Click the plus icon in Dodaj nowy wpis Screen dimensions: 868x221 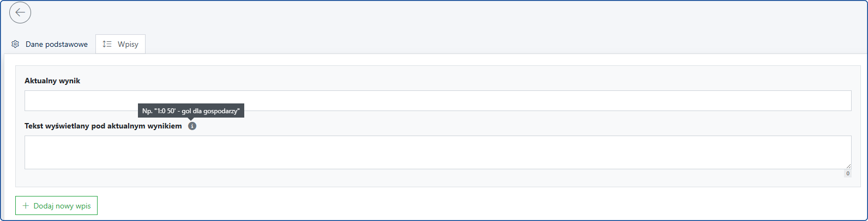[25, 206]
